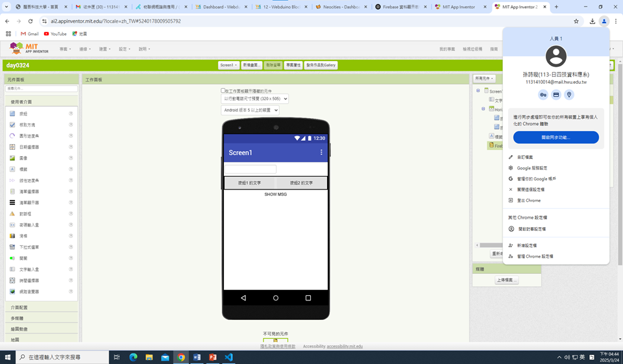Click the payment card icon in profile popup

(556, 95)
